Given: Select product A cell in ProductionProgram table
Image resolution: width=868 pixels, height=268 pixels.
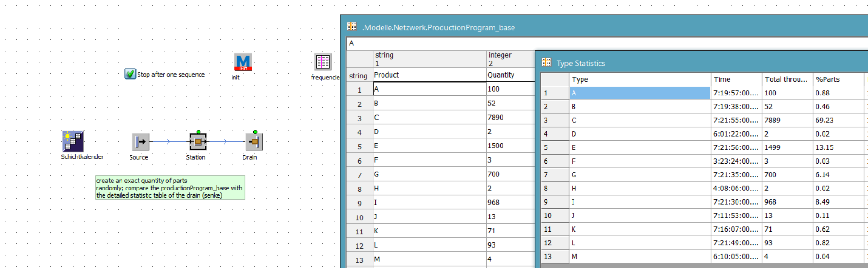Looking at the screenshot, I should point(429,89).
